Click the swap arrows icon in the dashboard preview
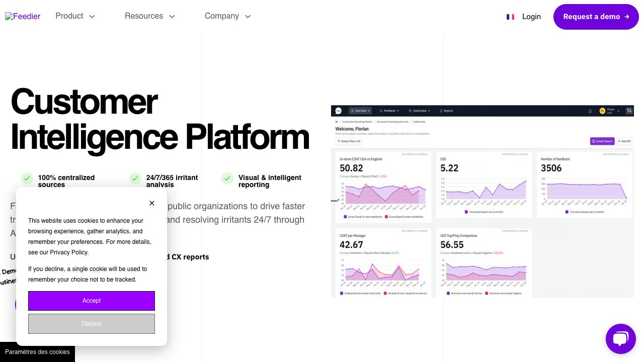 click(x=629, y=111)
